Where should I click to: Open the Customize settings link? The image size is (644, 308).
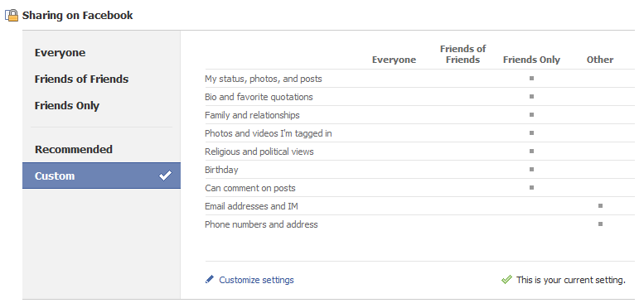click(256, 280)
